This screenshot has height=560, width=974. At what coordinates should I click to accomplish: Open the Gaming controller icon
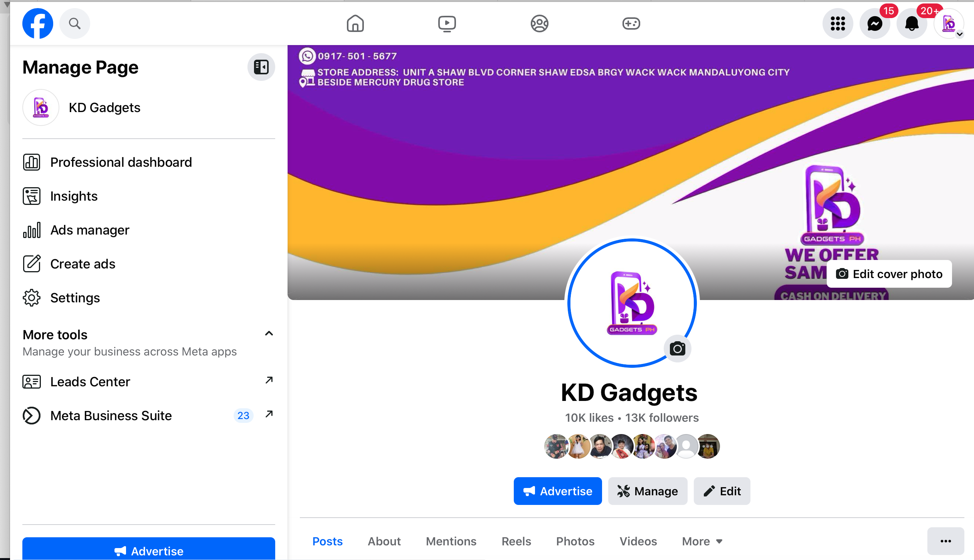click(631, 23)
